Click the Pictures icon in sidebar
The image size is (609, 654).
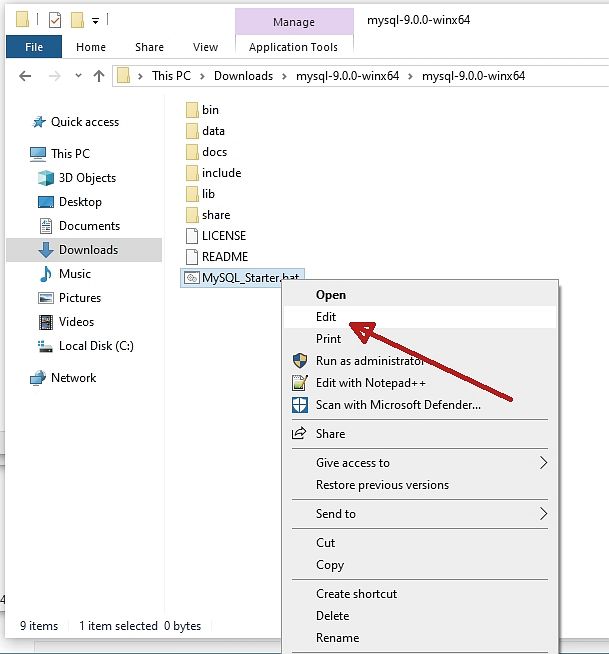coord(45,298)
